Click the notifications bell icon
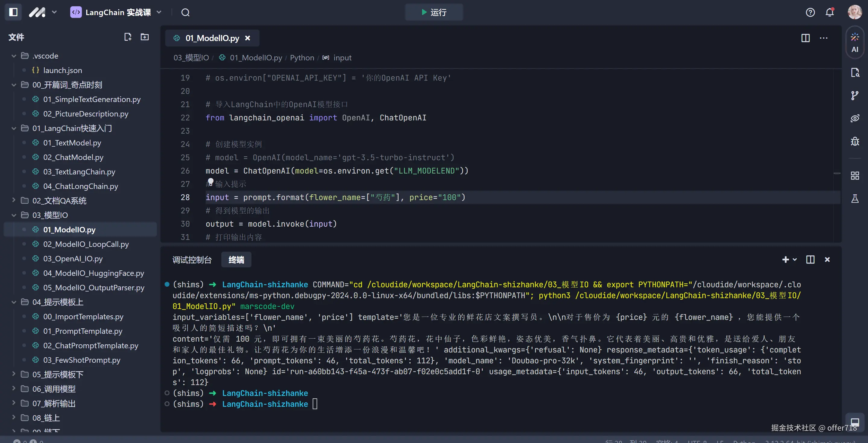 [x=829, y=12]
